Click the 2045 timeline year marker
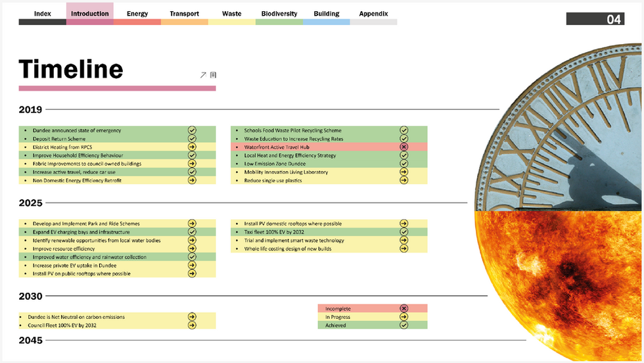The height and width of the screenshot is (363, 644). [x=30, y=341]
